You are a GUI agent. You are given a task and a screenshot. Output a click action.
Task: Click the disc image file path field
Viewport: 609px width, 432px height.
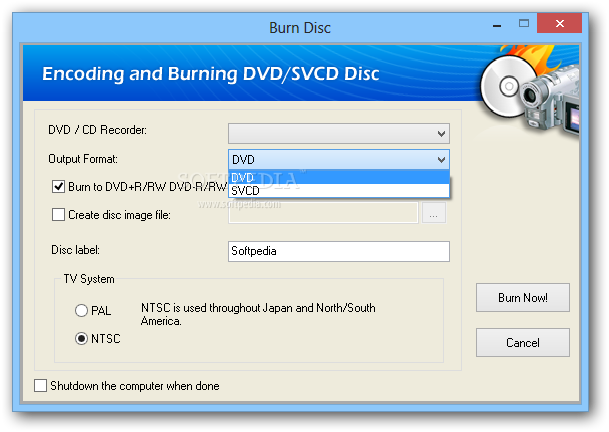pos(323,213)
